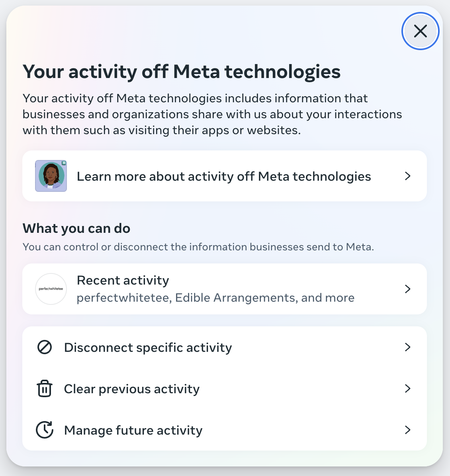Expand Recent activity using its chevron

pyautogui.click(x=407, y=289)
